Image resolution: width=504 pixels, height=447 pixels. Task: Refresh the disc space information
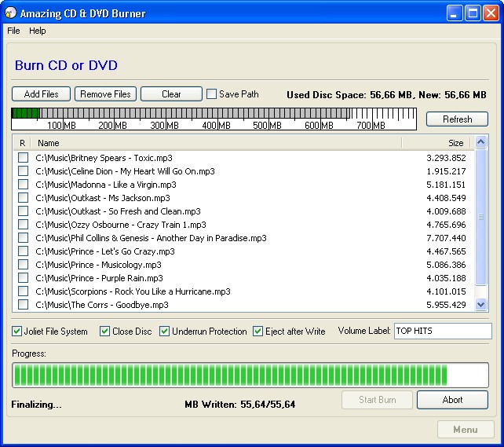tap(457, 119)
